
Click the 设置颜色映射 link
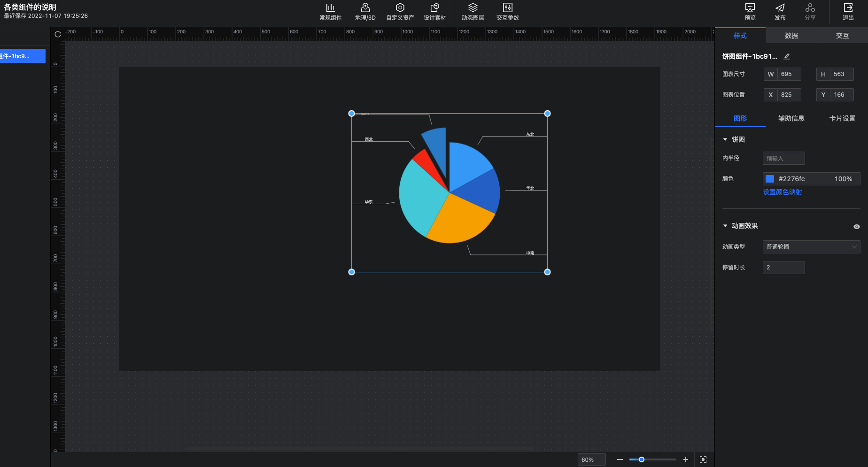782,192
